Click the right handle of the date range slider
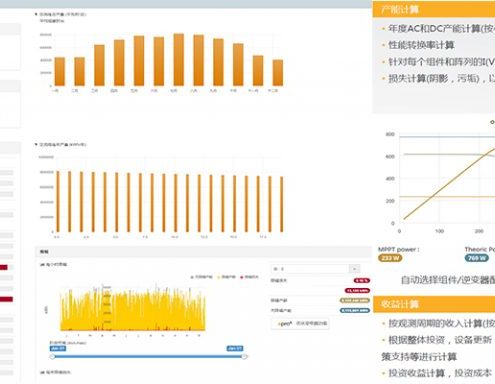 point(244,357)
